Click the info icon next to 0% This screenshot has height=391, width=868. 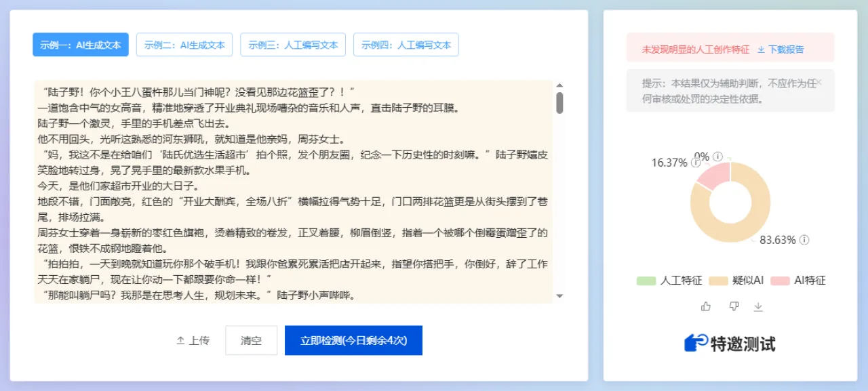point(717,156)
